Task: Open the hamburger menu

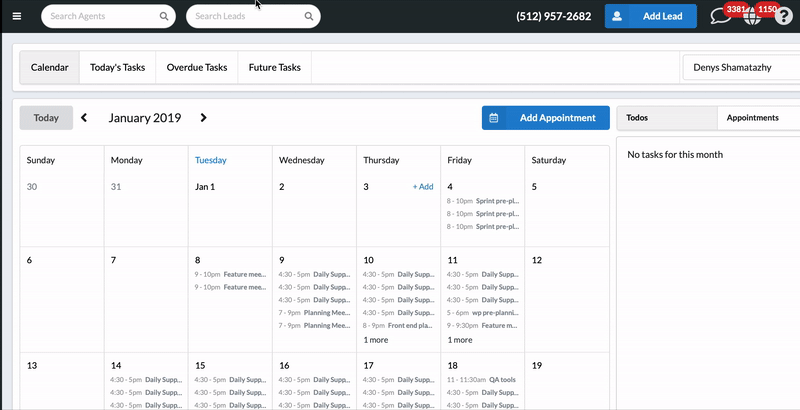Action: point(16,16)
